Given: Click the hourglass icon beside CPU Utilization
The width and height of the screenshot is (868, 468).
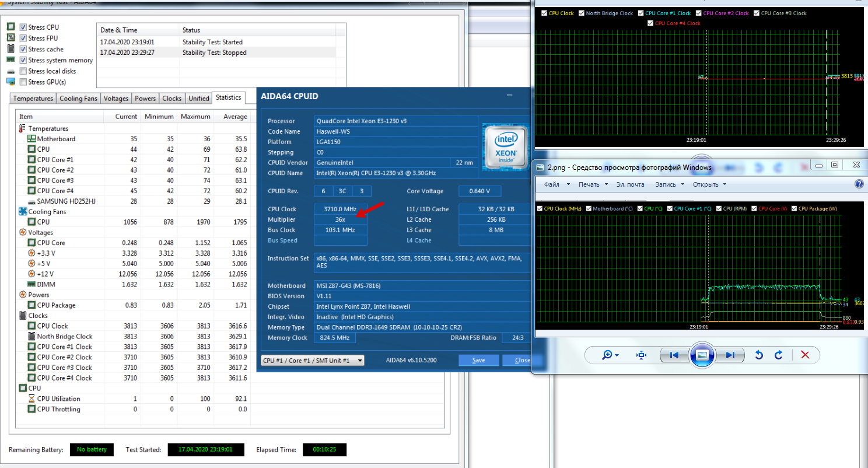Looking at the screenshot, I should point(32,399).
